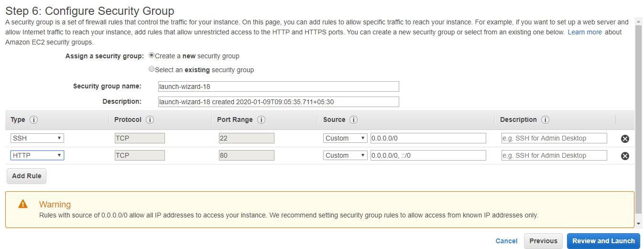Click the Cancel link
Viewport: 644px width, 249px height.
click(x=506, y=241)
